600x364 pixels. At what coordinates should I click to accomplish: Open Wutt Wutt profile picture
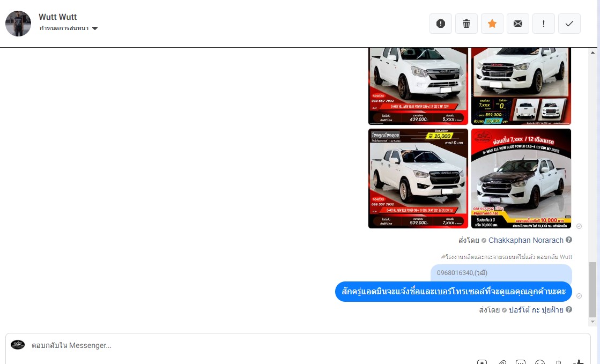tap(18, 24)
